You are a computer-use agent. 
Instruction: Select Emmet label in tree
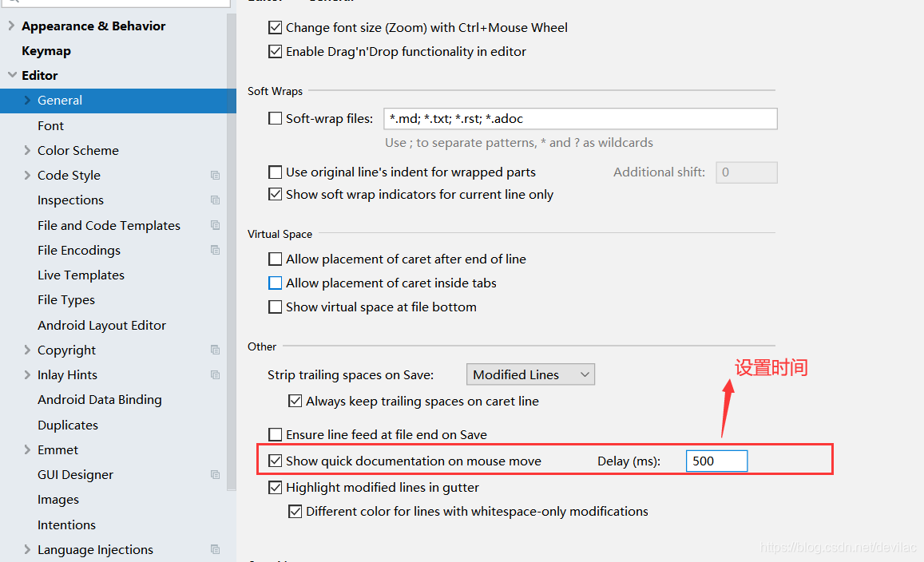(x=58, y=450)
